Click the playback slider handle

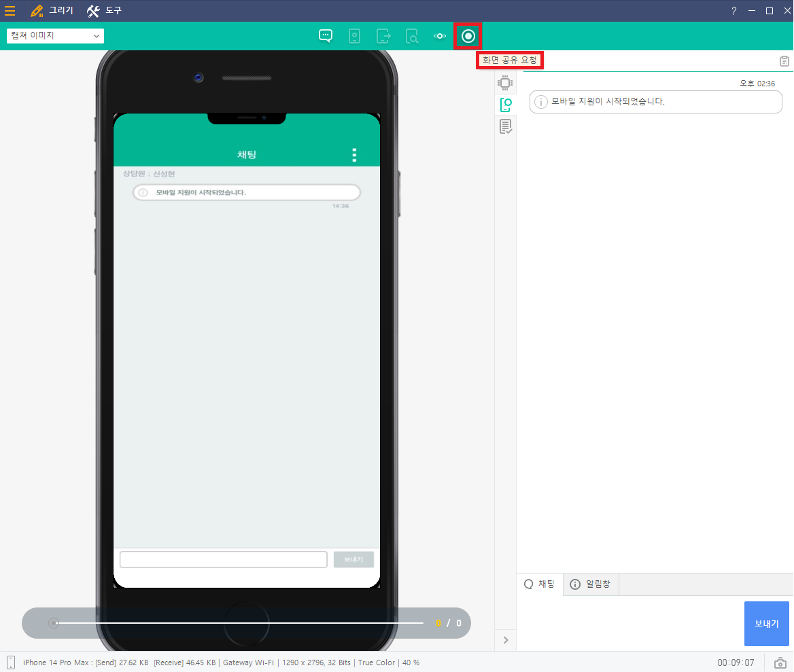[53, 623]
